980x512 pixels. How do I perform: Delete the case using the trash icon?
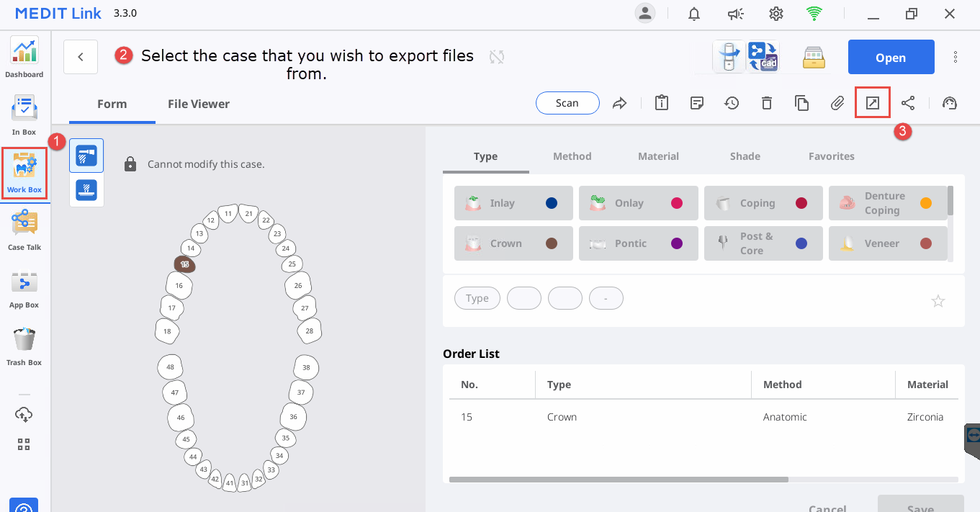pyautogui.click(x=766, y=103)
